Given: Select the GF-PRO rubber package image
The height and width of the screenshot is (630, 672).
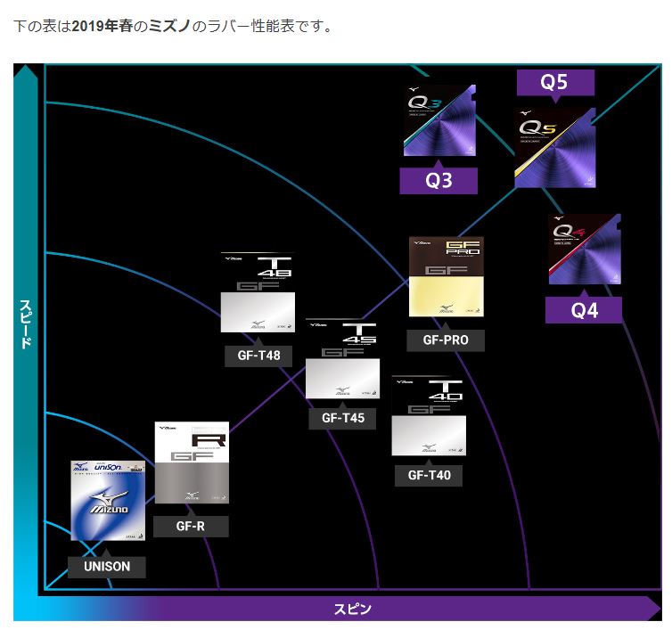Looking at the screenshot, I should point(447,277).
